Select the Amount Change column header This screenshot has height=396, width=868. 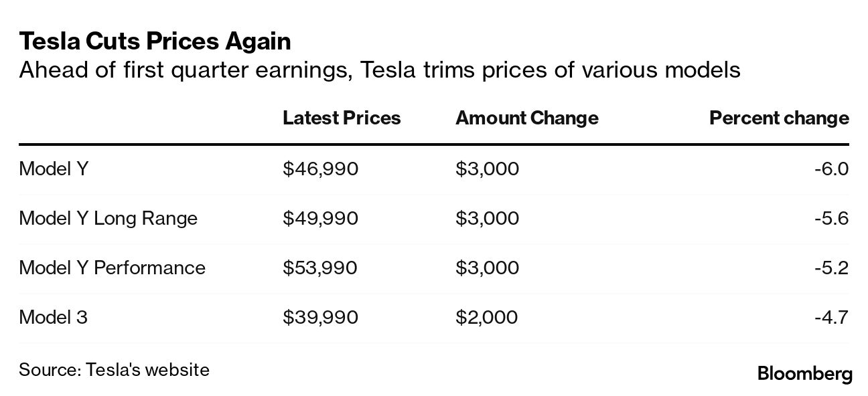coord(526,118)
